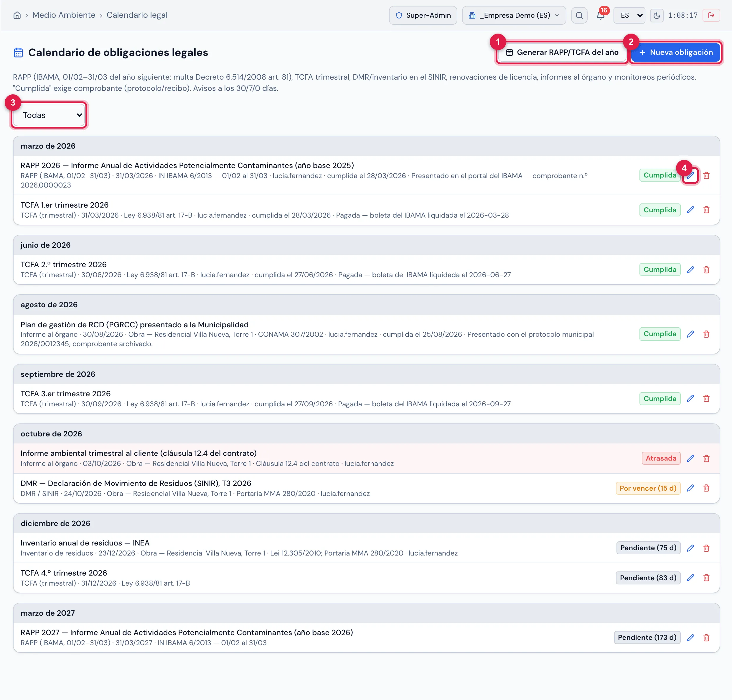Open Calendario legal breadcrumb
Screen dimensions: 732x700
[x=137, y=15]
